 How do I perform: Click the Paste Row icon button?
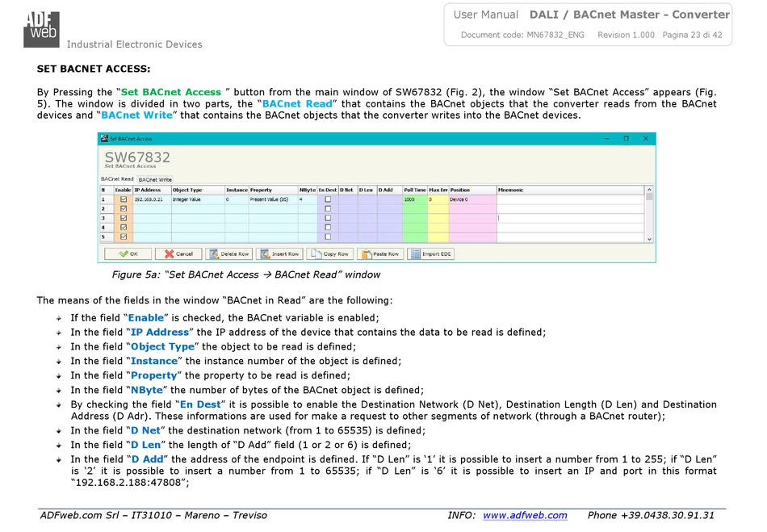tap(380, 253)
